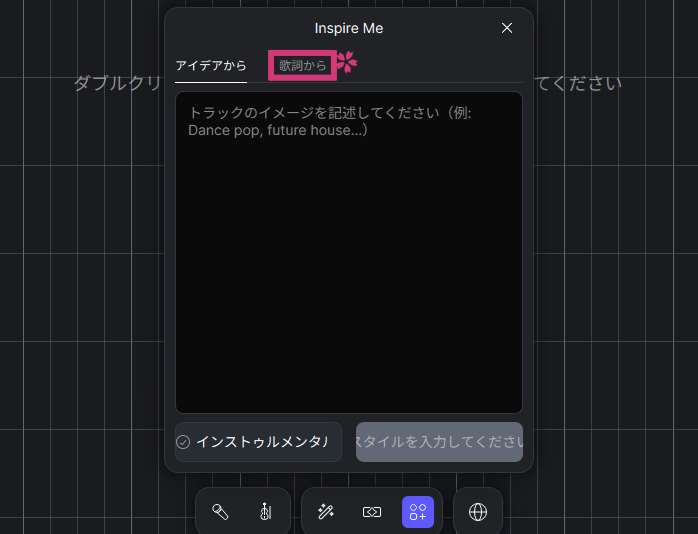Click the てください text right of dialog
The image size is (698, 534).
pos(579,83)
